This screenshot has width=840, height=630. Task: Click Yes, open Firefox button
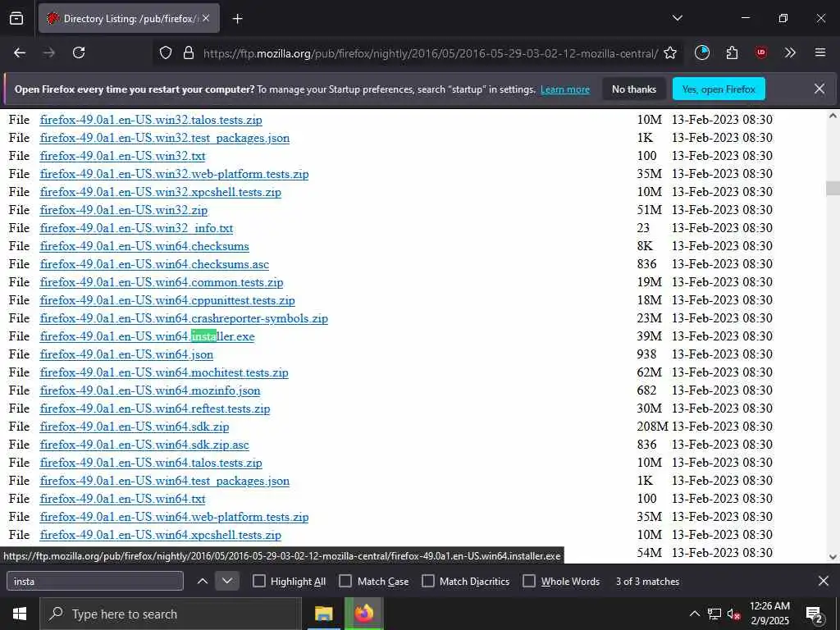pyautogui.click(x=719, y=89)
